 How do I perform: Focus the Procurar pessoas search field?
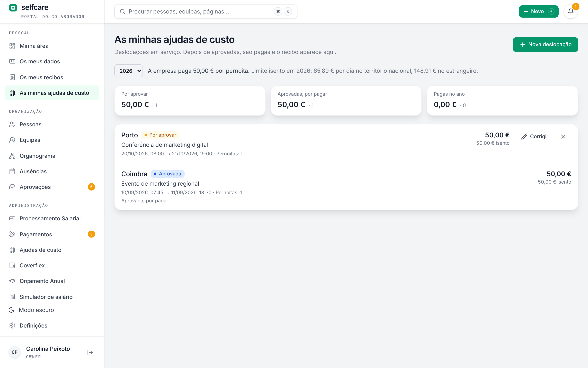(x=206, y=11)
